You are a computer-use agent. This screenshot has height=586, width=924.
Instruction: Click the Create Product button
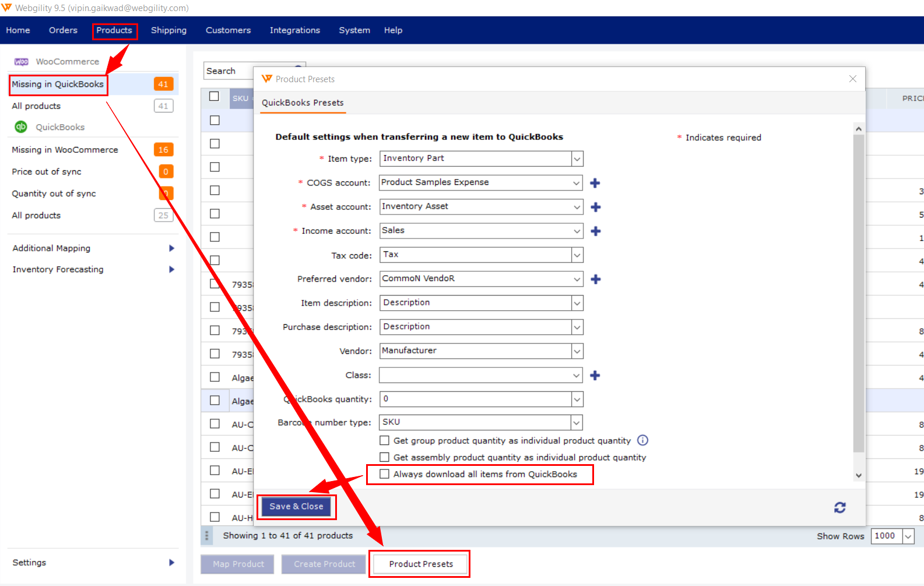pyautogui.click(x=325, y=564)
